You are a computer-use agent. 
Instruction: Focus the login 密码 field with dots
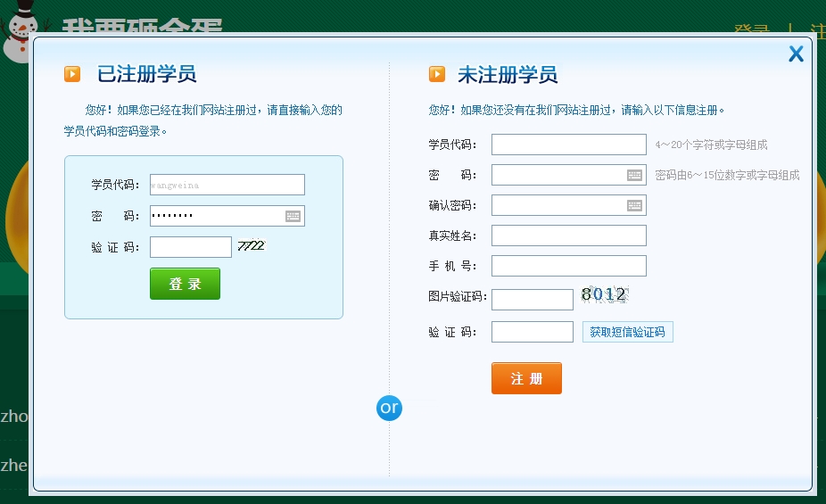coord(227,216)
